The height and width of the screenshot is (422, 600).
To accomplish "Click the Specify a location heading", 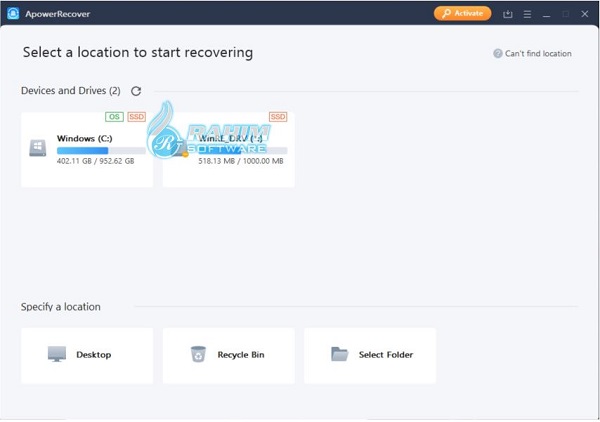I will tap(61, 307).
